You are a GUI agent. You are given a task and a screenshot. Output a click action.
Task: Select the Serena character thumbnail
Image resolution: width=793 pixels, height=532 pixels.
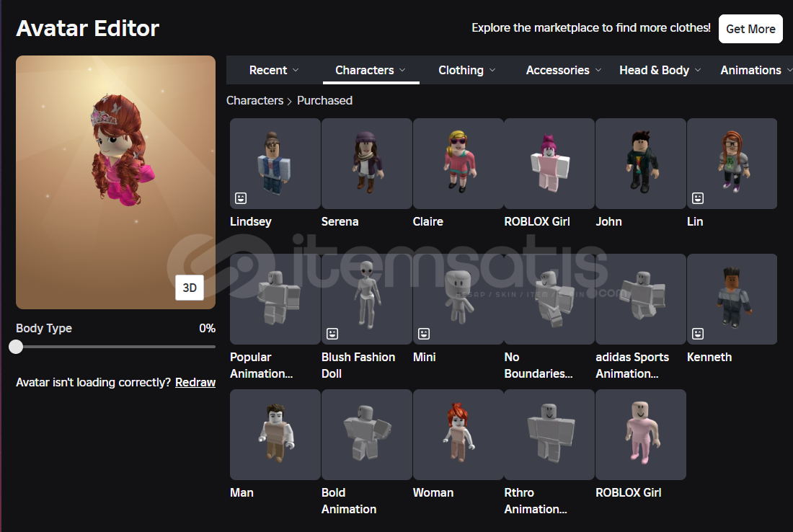(367, 164)
